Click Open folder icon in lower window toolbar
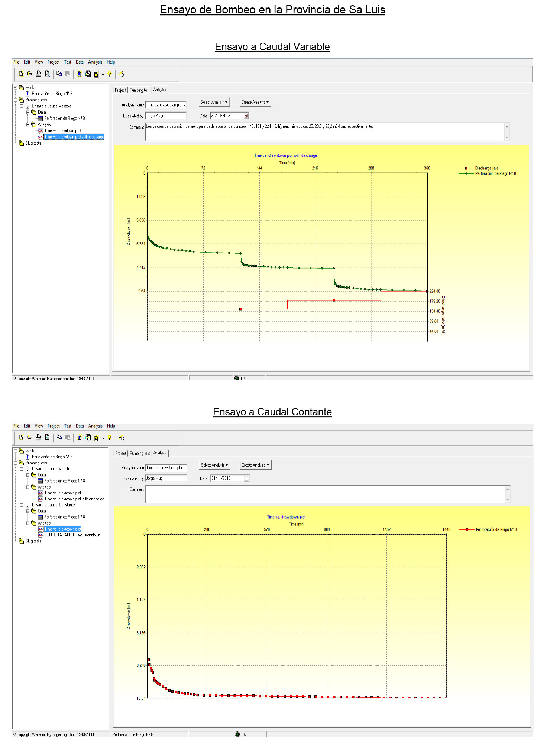The image size is (560, 743). pyautogui.click(x=30, y=438)
